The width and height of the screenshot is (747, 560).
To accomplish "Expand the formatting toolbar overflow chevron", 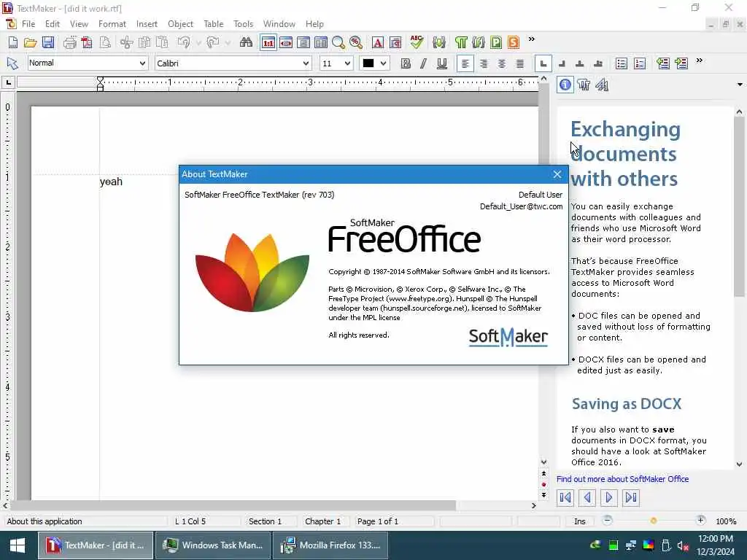I will (700, 61).
